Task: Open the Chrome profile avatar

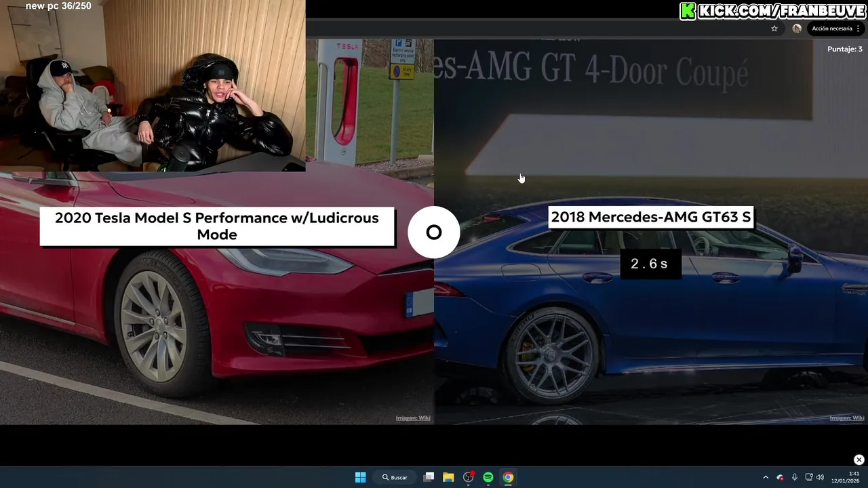Action: (797, 28)
